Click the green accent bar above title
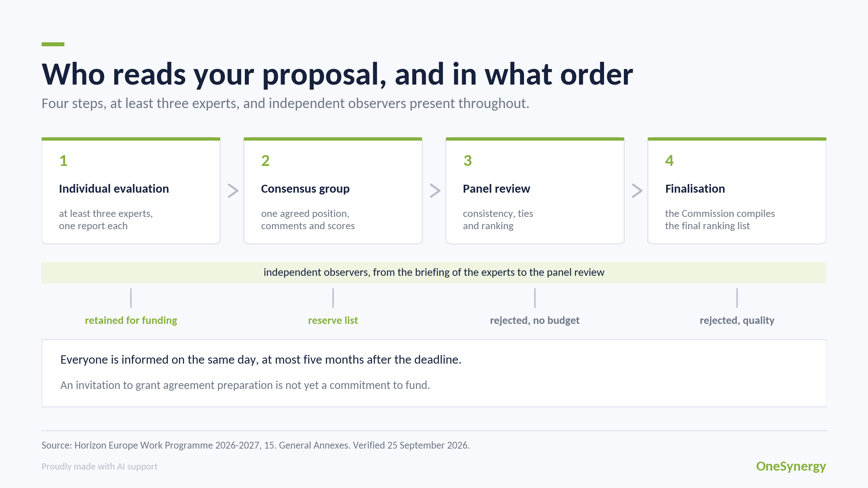868x488 pixels. [53, 44]
